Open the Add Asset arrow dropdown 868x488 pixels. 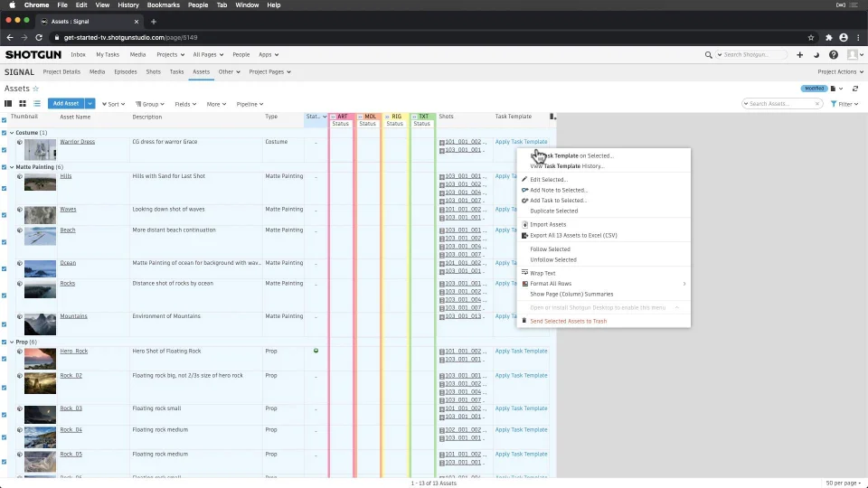tap(90, 103)
